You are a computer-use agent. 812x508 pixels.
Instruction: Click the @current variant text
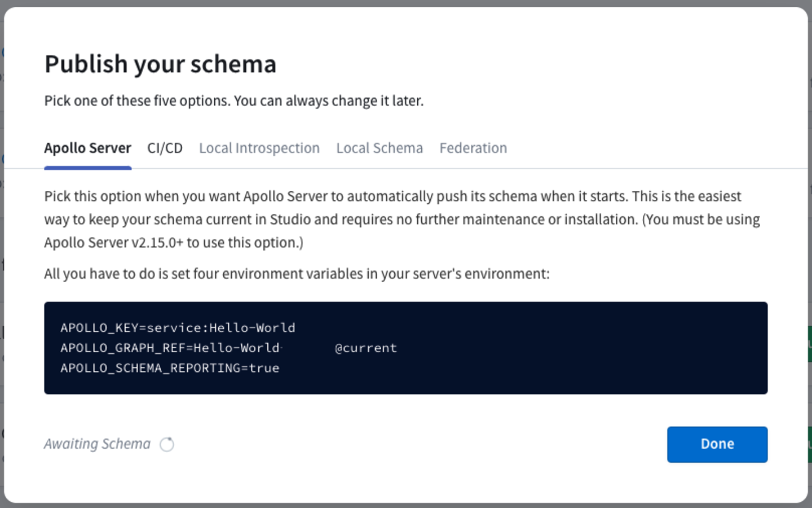(x=366, y=348)
